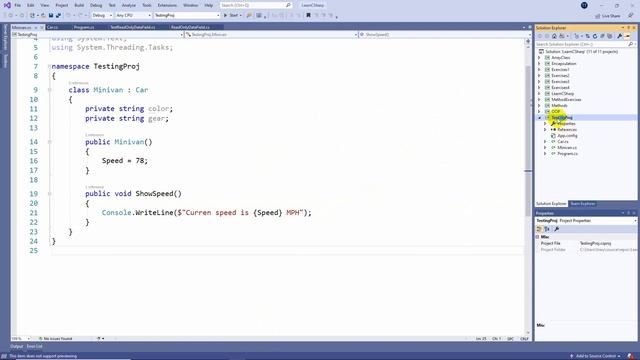Image resolution: width=640 pixels, height=360 pixels.
Task: Collapse the namespace TestingProj block
Action: [49, 66]
